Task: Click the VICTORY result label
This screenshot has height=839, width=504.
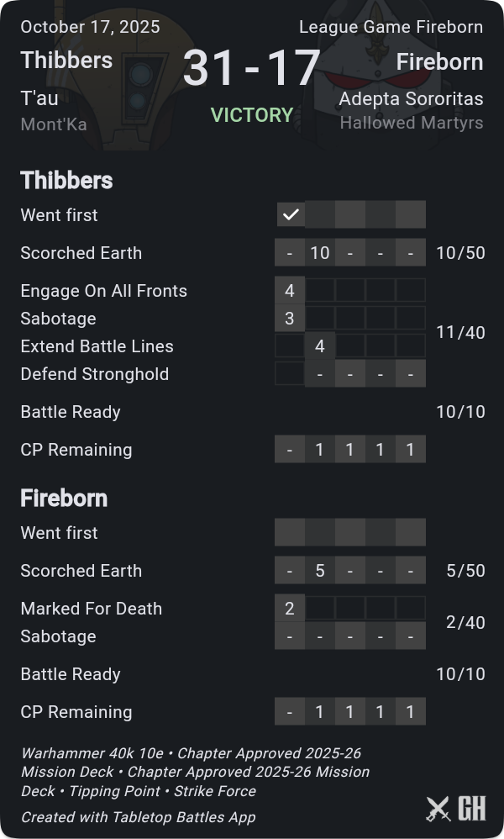Action: pos(251,115)
